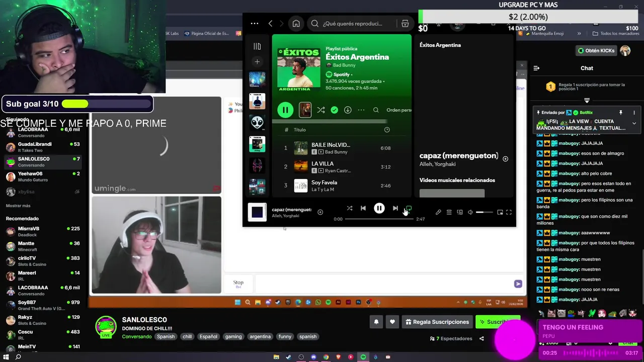Screen dimensions: 644x362
Task: Open Orden personalizado sort dropdown
Action: [399, 110]
